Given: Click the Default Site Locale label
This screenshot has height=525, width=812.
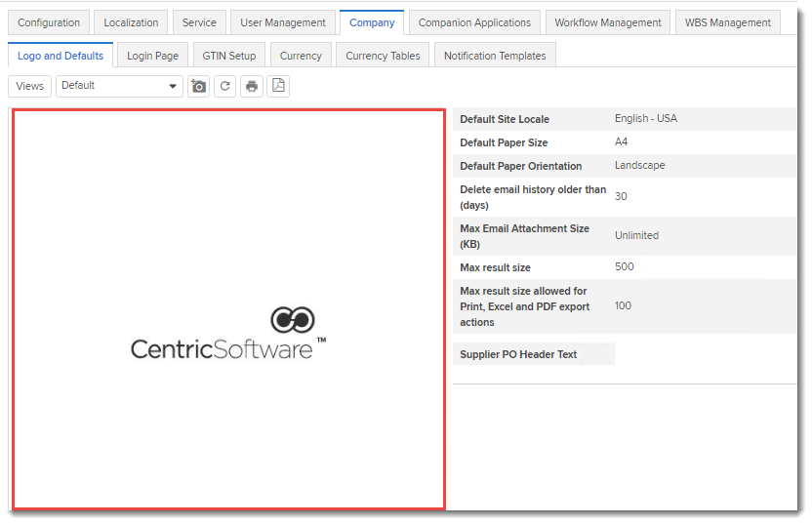Looking at the screenshot, I should 505,119.
